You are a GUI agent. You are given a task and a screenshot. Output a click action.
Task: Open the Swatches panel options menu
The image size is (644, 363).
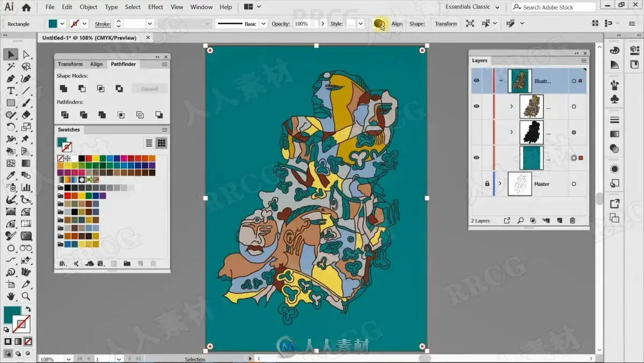tap(165, 129)
